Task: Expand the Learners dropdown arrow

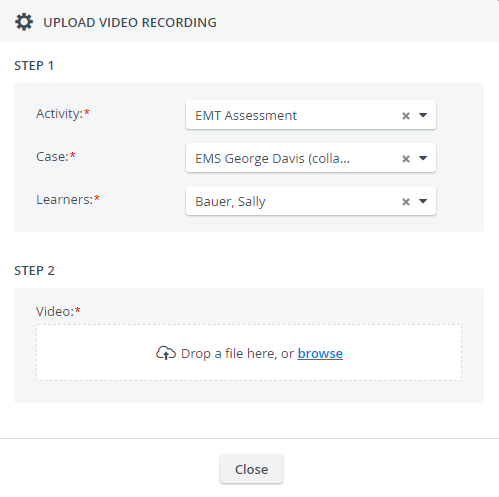Action: (x=423, y=201)
